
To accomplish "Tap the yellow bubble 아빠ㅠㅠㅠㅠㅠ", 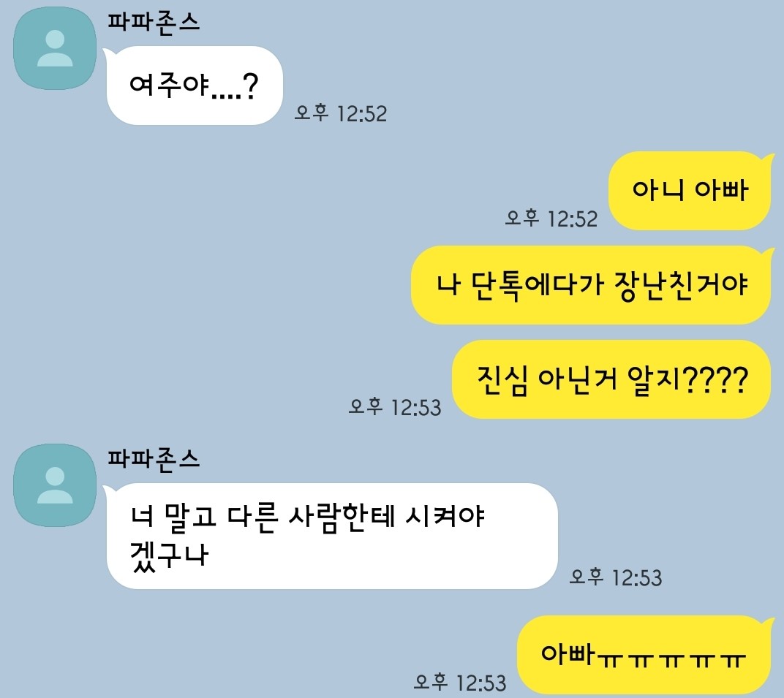I will [644, 655].
